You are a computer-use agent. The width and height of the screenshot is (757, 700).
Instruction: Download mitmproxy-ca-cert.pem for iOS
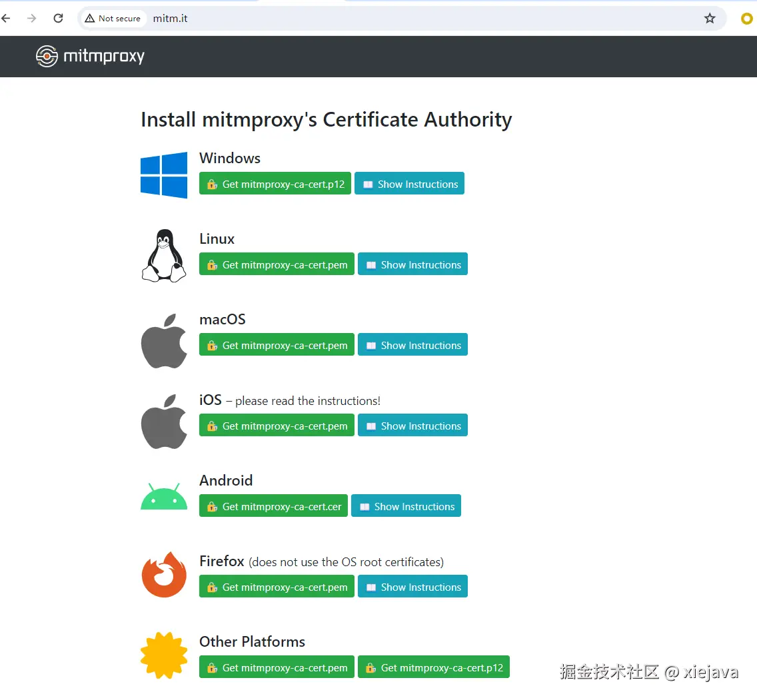pyautogui.click(x=277, y=425)
